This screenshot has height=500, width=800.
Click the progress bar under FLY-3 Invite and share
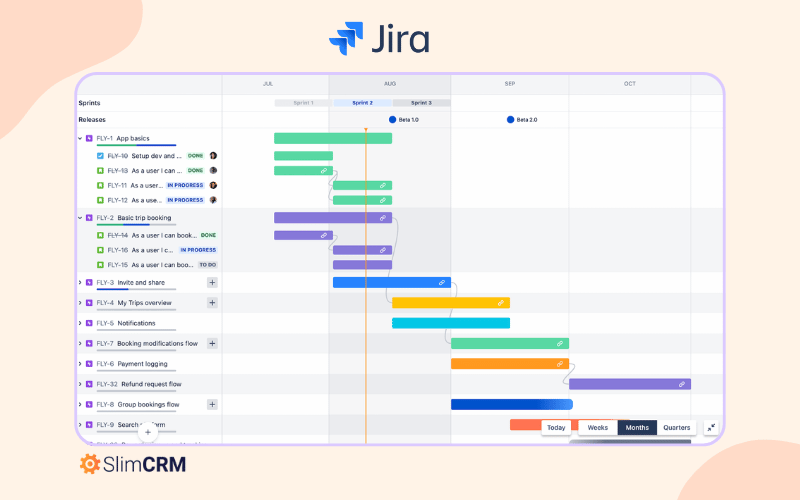click(136, 290)
